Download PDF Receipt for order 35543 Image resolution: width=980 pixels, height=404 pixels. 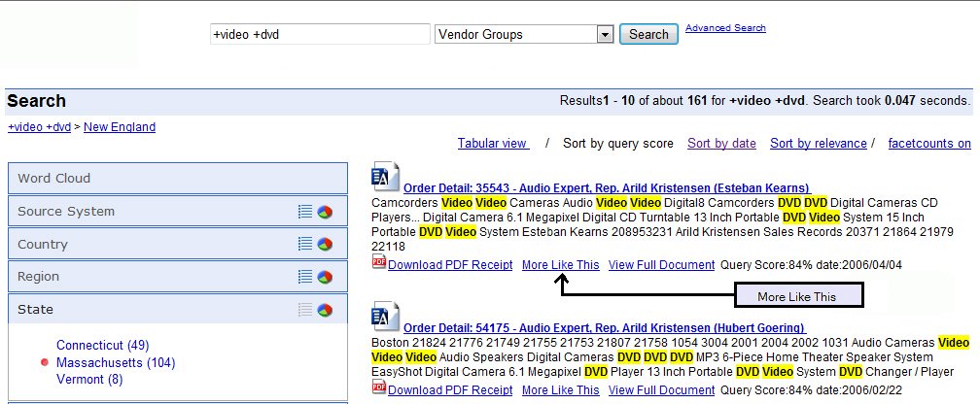tap(450, 265)
